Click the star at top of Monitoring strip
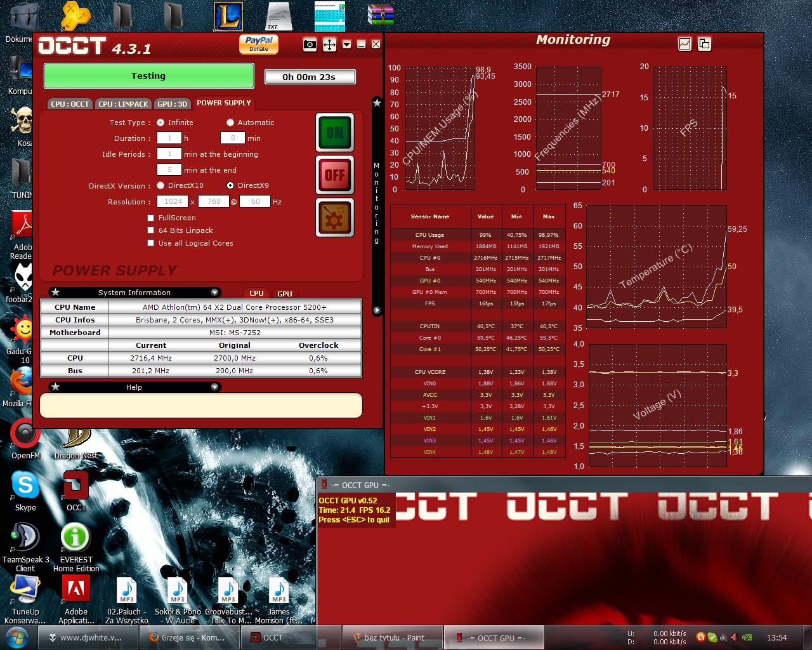 [x=377, y=103]
